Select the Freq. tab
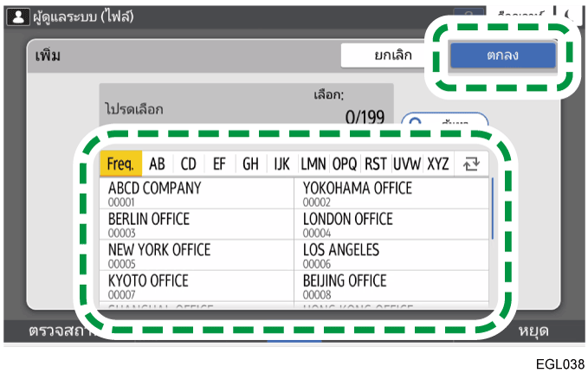Viewport: 588px width, 373px height. 120,164
